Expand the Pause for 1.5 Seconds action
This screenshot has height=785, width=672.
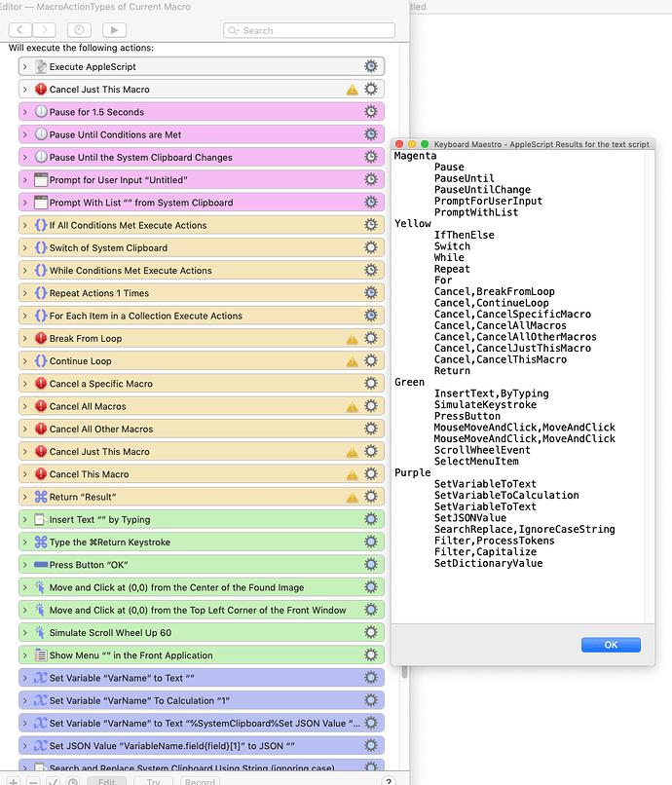coord(25,112)
